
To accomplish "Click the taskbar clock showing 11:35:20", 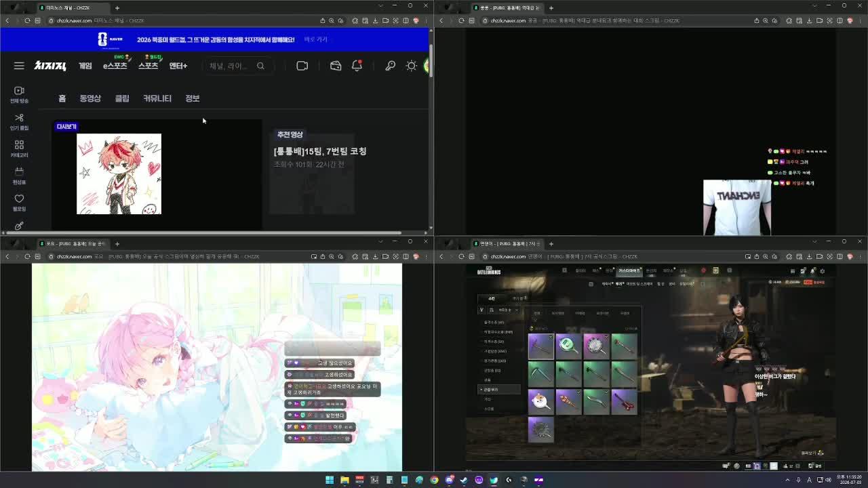I will [x=849, y=480].
